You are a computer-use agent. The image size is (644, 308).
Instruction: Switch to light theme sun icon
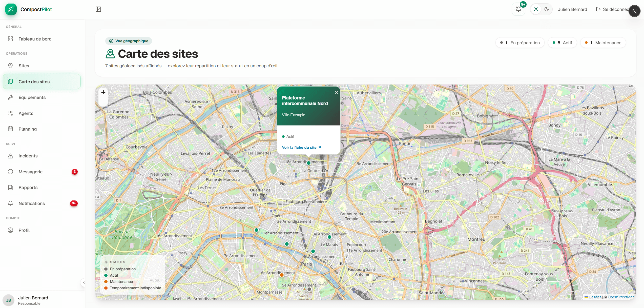536,9
